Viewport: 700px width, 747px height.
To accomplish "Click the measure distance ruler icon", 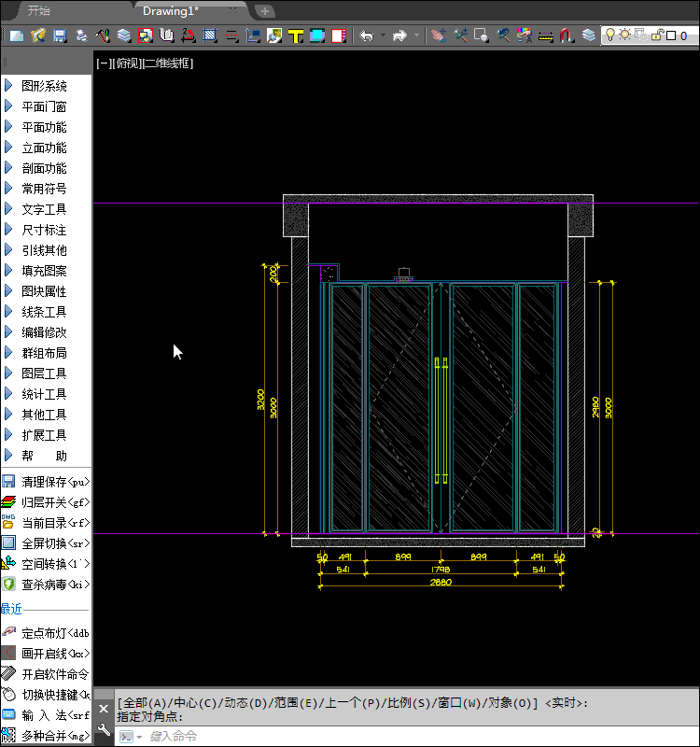I will [x=546, y=35].
